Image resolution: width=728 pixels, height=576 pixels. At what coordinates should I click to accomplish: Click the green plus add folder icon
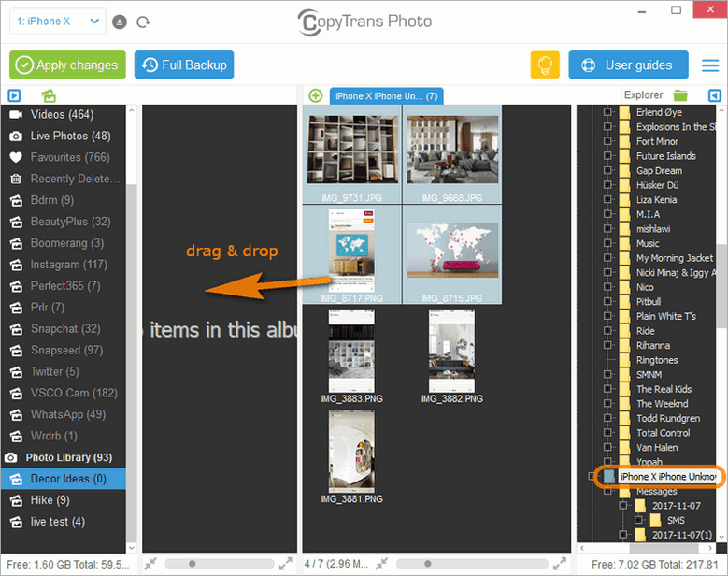coord(316,95)
